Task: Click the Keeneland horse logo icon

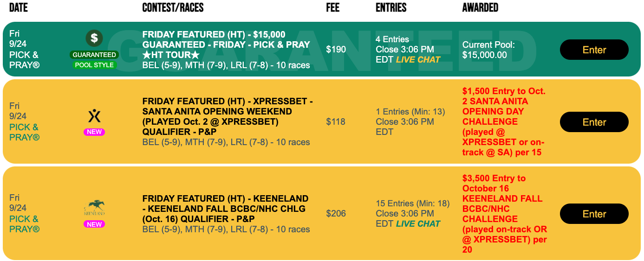Action: [x=94, y=208]
